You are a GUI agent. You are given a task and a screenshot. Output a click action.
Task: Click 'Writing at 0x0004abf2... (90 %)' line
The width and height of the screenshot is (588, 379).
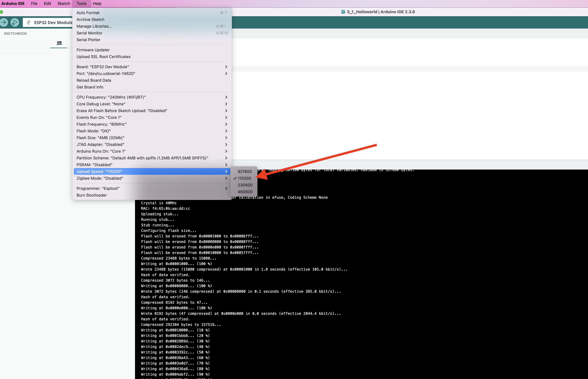tap(175, 374)
